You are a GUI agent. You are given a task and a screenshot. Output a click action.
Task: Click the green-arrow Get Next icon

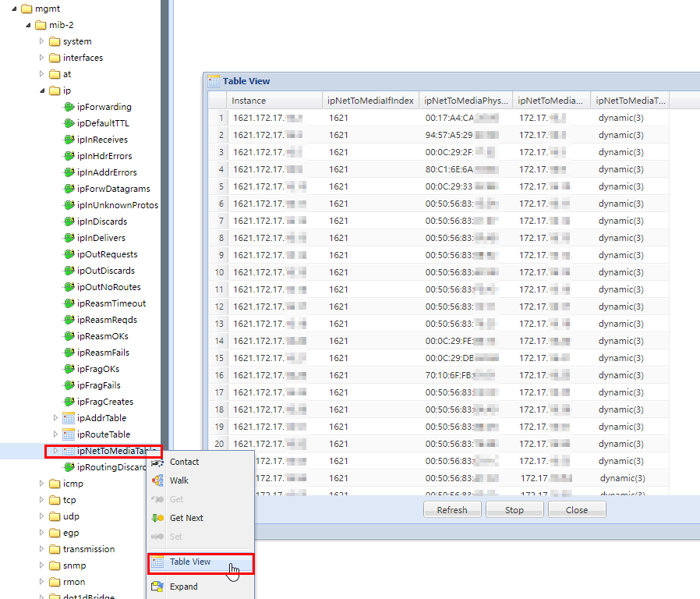click(157, 518)
